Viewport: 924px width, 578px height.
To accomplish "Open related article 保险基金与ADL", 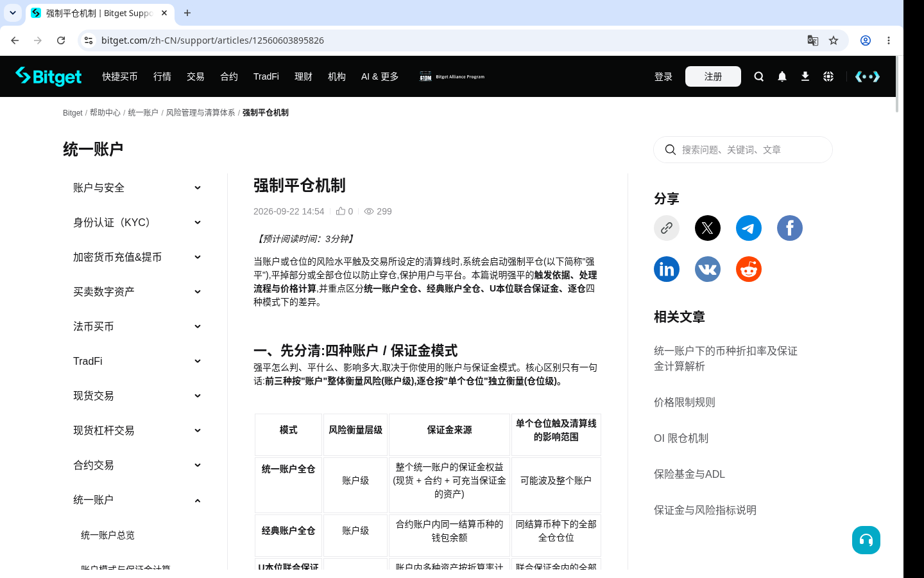I will coord(689,474).
